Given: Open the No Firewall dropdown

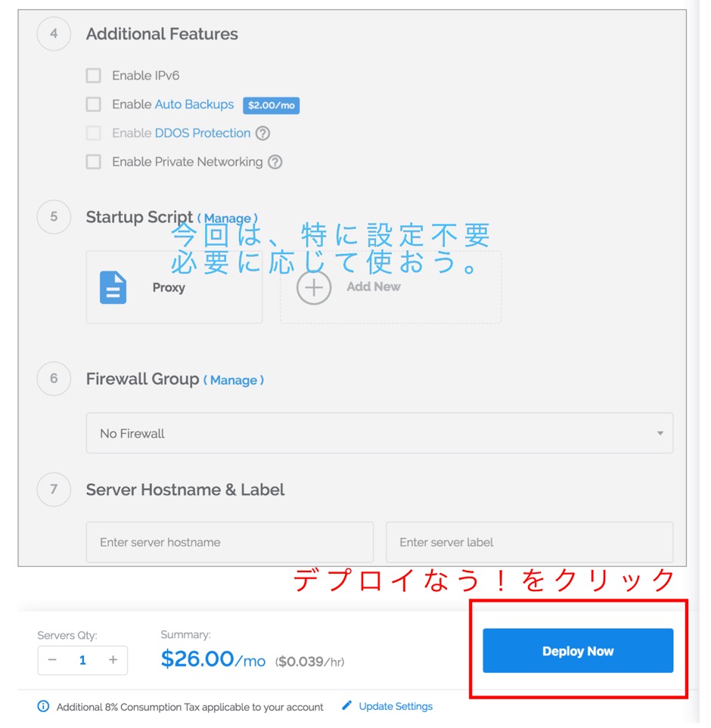Looking at the screenshot, I should coord(380,433).
